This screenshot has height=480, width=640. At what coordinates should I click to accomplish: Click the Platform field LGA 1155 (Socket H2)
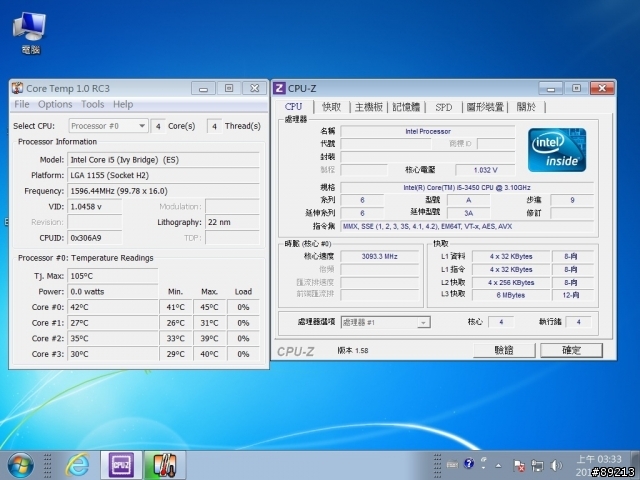point(163,176)
